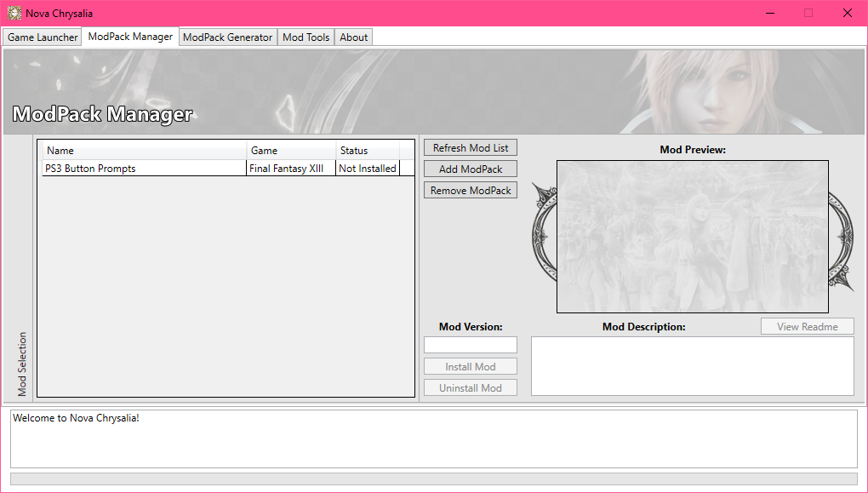Sort the mod list by Status column header
868x493 pixels.
pos(368,150)
